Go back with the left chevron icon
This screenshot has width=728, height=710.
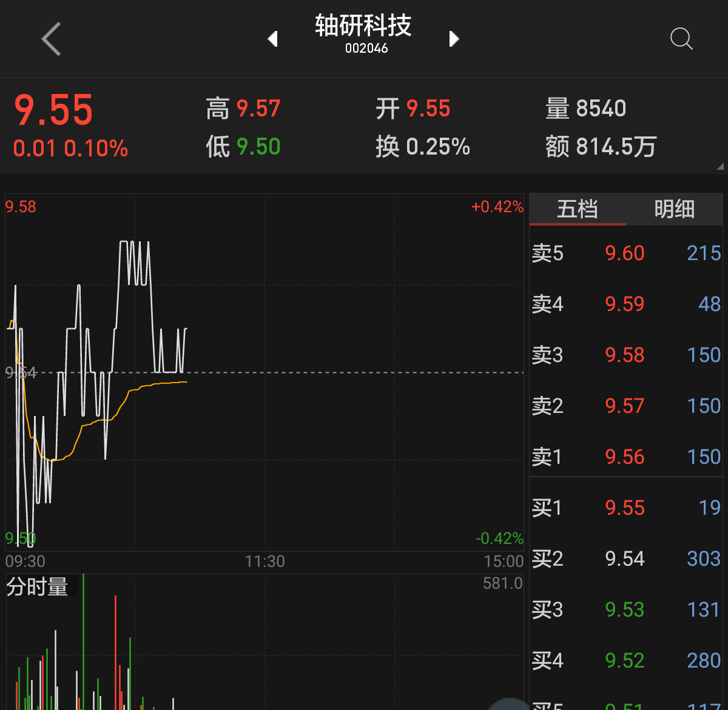(x=52, y=39)
